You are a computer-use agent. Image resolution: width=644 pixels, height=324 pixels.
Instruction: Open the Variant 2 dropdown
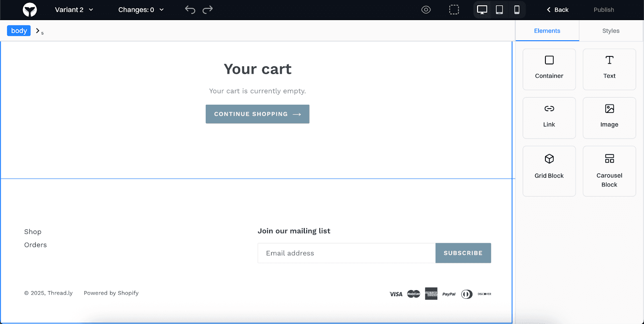(x=74, y=10)
